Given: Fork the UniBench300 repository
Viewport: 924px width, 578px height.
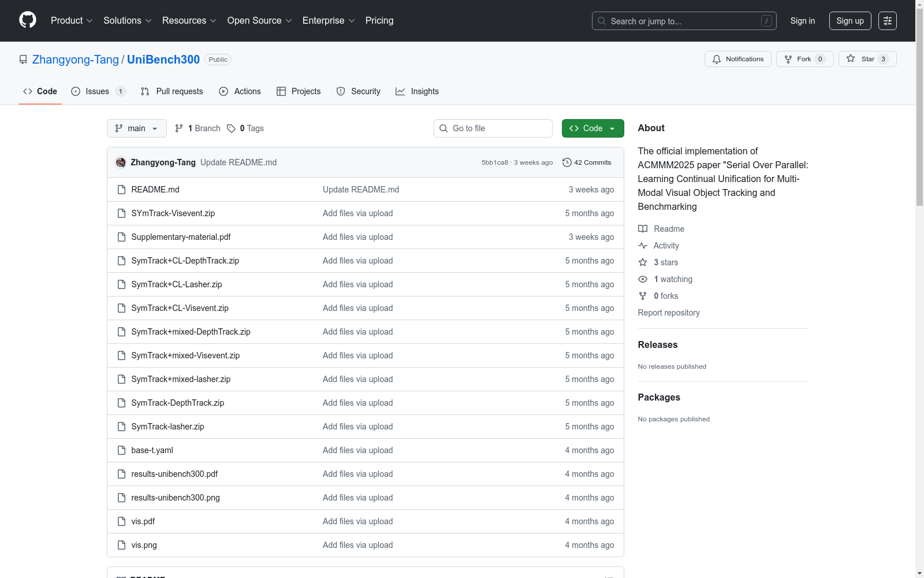Looking at the screenshot, I should click(x=805, y=59).
